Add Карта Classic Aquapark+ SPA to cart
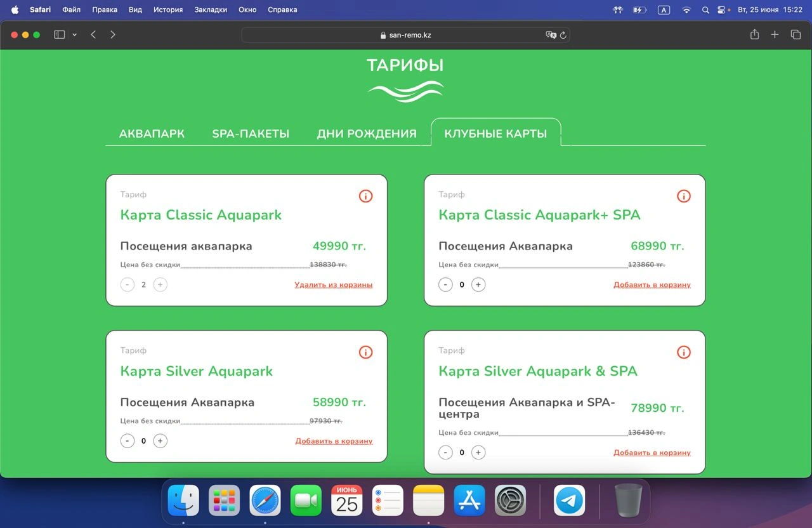Viewport: 812px width, 528px height. 652,285
